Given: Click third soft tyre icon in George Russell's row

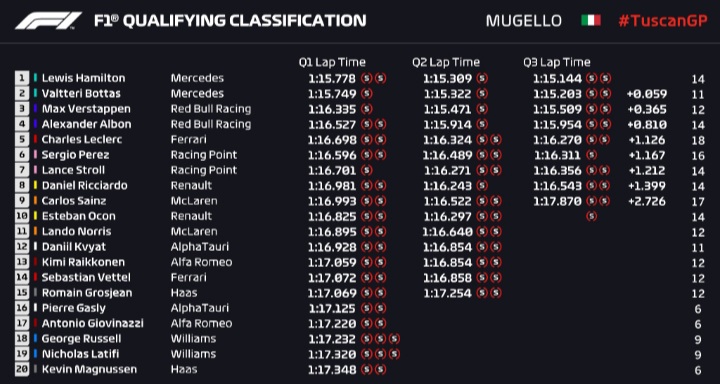Looking at the screenshot, I should click(x=394, y=339).
